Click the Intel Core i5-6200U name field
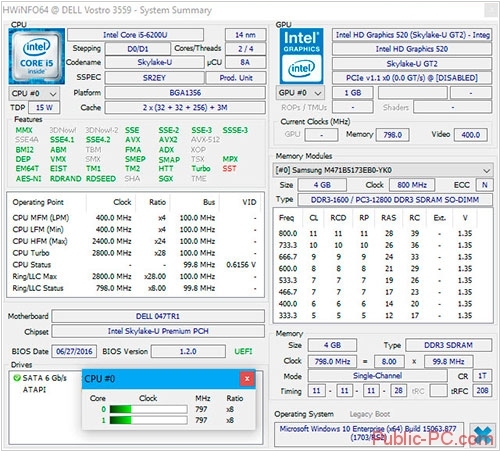The image size is (500, 451). 135,35
